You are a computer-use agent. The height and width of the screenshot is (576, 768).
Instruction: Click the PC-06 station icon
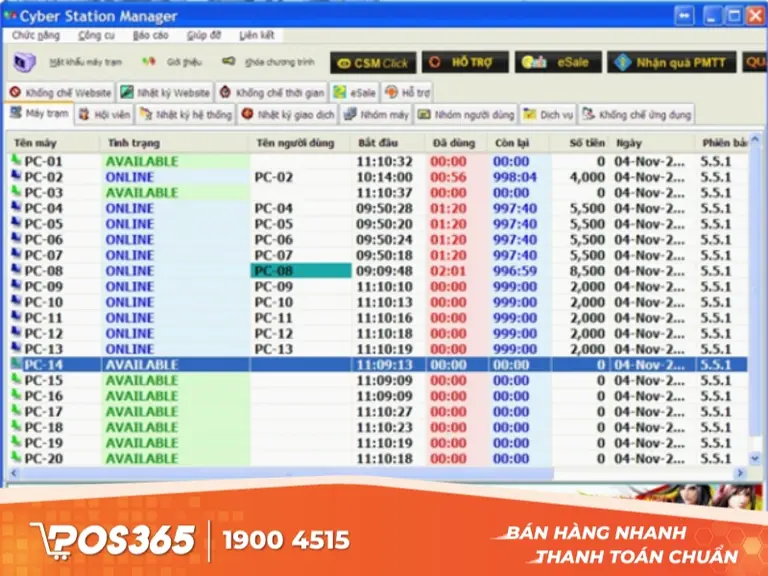(16, 239)
